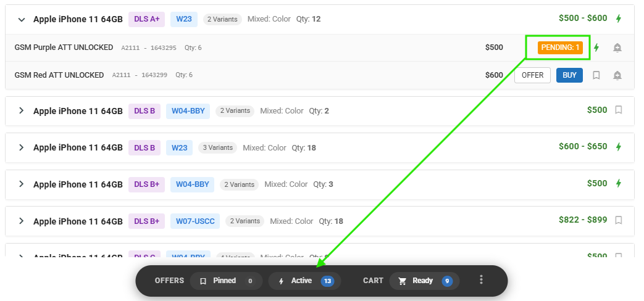This screenshot has height=301, width=644.
Task: Click the Pinned count badge 0
Action: pos(249,281)
